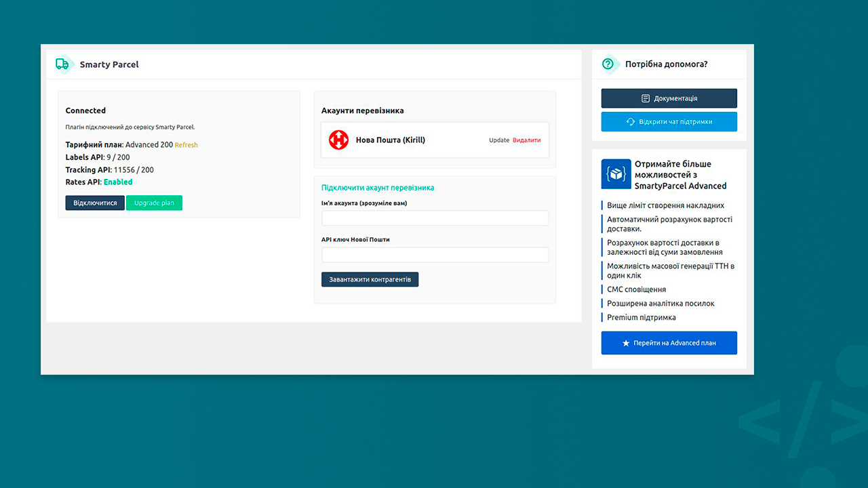Click the Тарифний план Advanced 200 text
The height and width of the screenshot is (488, 868).
pyautogui.click(x=119, y=145)
